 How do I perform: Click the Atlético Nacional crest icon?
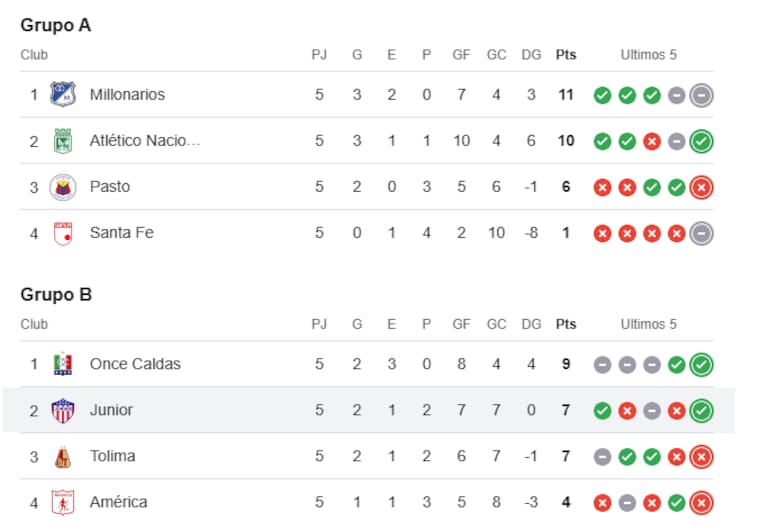[x=63, y=141]
